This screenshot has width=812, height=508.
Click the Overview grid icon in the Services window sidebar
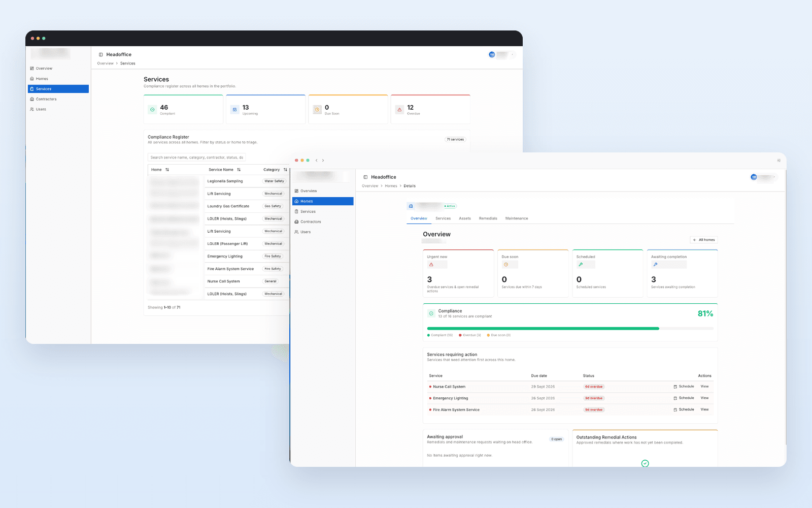[32, 69]
